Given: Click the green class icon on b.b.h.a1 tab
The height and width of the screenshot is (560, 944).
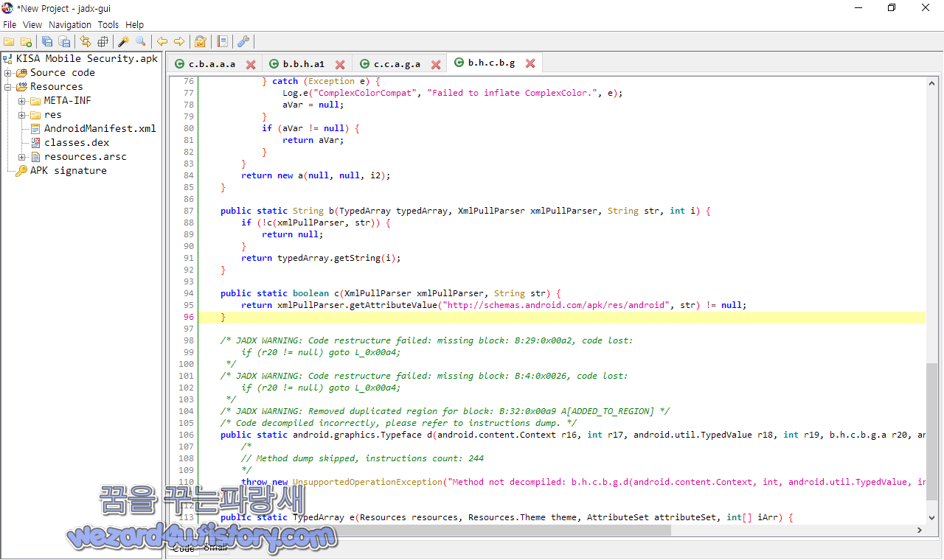Looking at the screenshot, I should (x=273, y=64).
